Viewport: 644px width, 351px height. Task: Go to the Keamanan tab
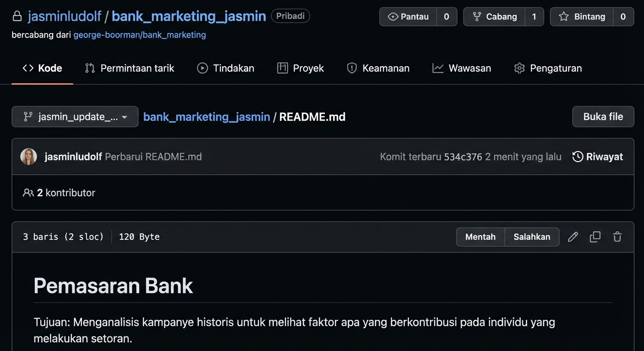point(378,68)
